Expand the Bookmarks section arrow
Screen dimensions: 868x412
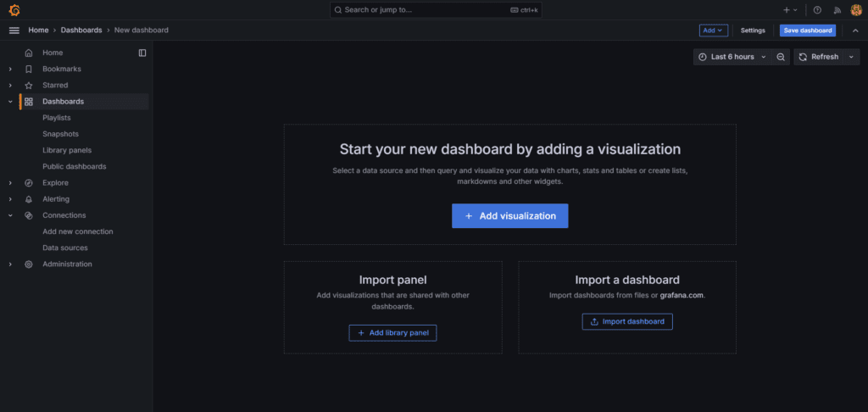coord(10,70)
